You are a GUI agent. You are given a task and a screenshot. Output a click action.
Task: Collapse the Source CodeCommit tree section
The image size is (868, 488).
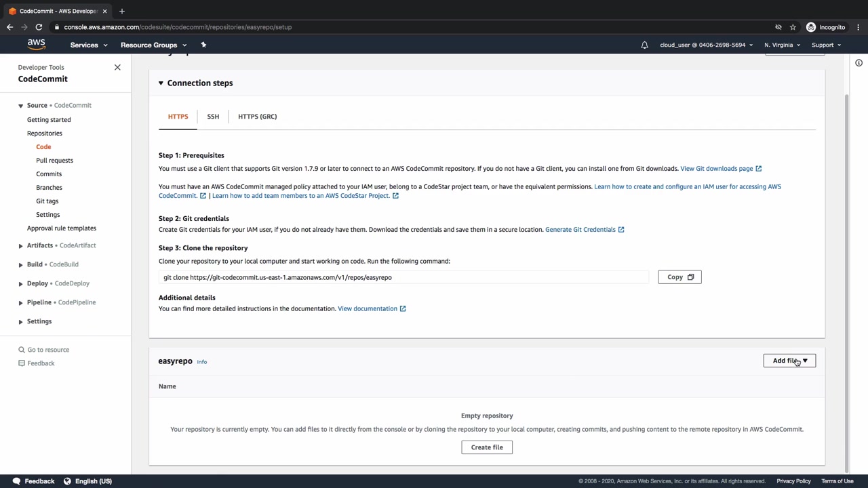click(20, 106)
